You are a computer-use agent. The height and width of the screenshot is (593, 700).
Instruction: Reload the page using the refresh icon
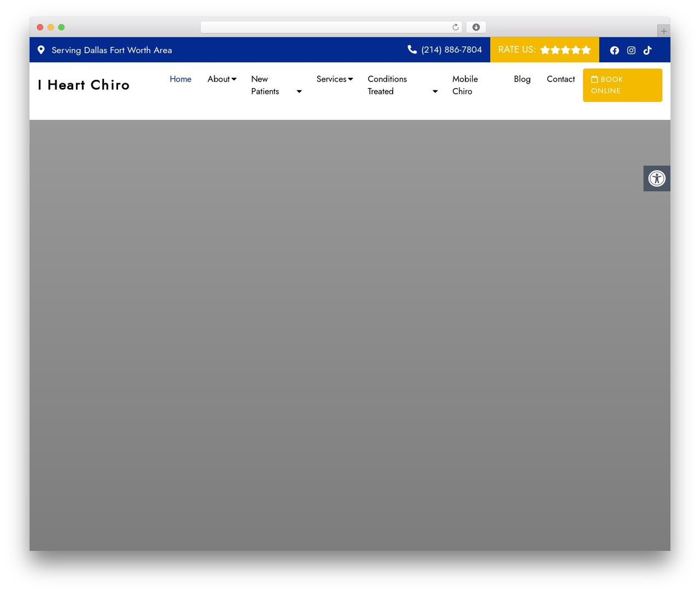click(456, 27)
